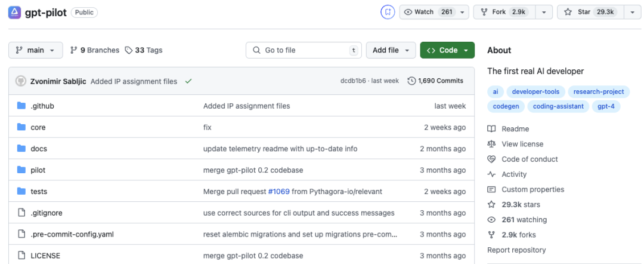Viewport: 644px width, 264px height.
Task: Open the .github folder
Action: (42, 106)
